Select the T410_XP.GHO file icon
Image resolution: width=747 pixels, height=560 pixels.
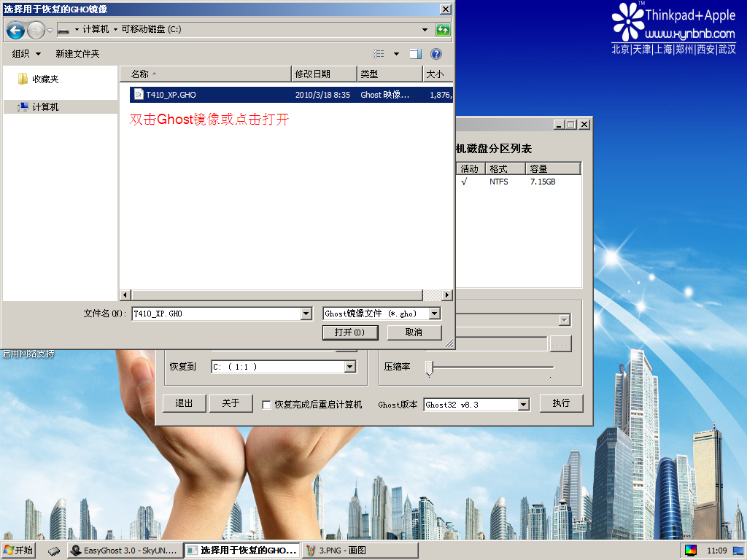[x=139, y=95]
